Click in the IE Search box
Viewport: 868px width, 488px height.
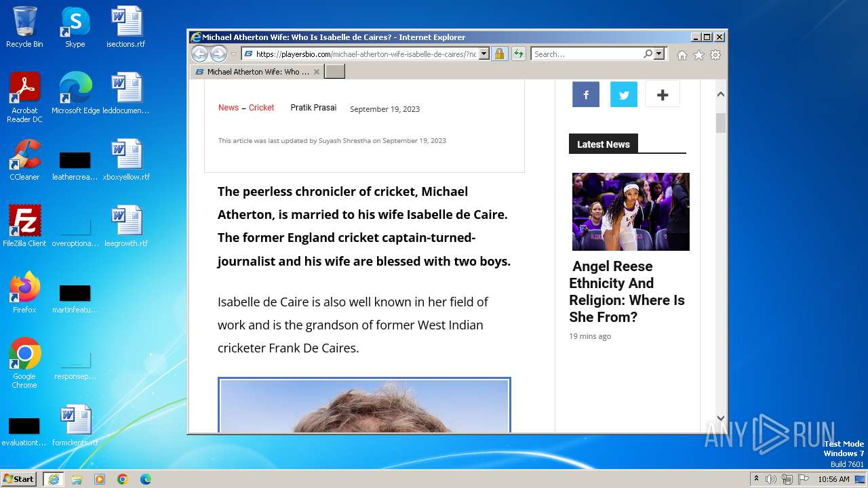point(587,54)
